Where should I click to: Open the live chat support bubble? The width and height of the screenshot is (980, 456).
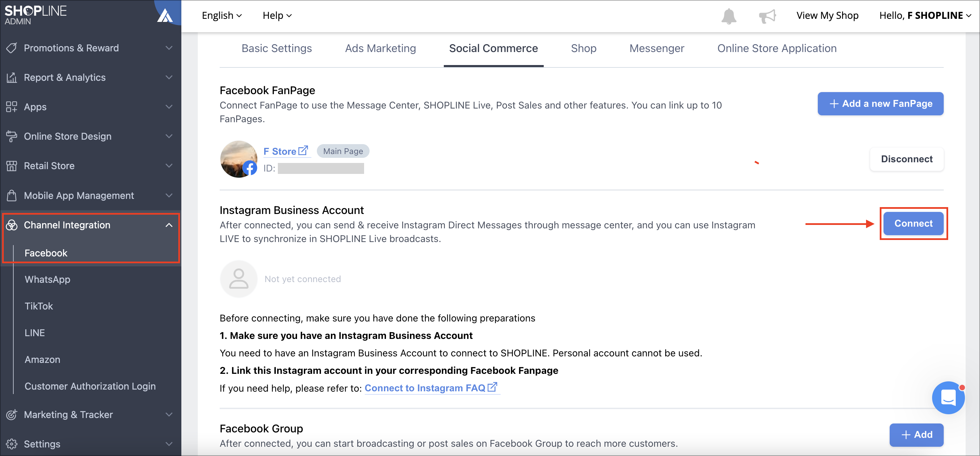tap(948, 398)
